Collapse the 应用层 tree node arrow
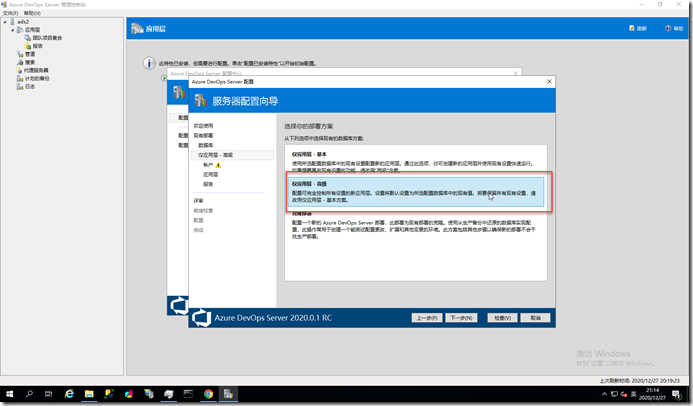Image resolution: width=693 pixels, height=406 pixels. click(x=12, y=30)
